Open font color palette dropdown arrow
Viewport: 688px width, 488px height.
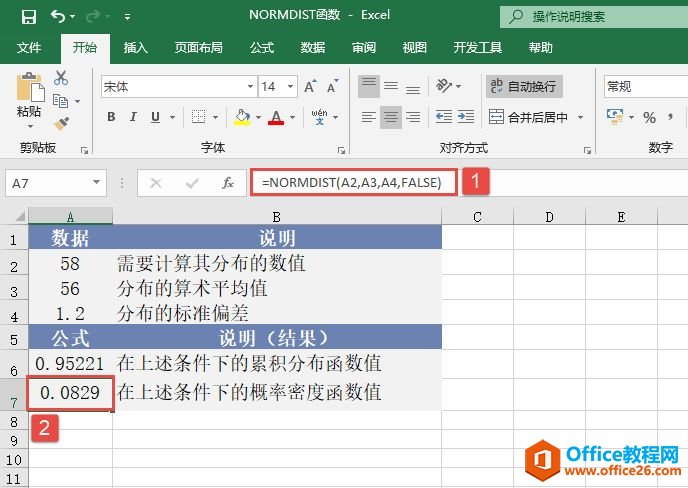tap(292, 117)
